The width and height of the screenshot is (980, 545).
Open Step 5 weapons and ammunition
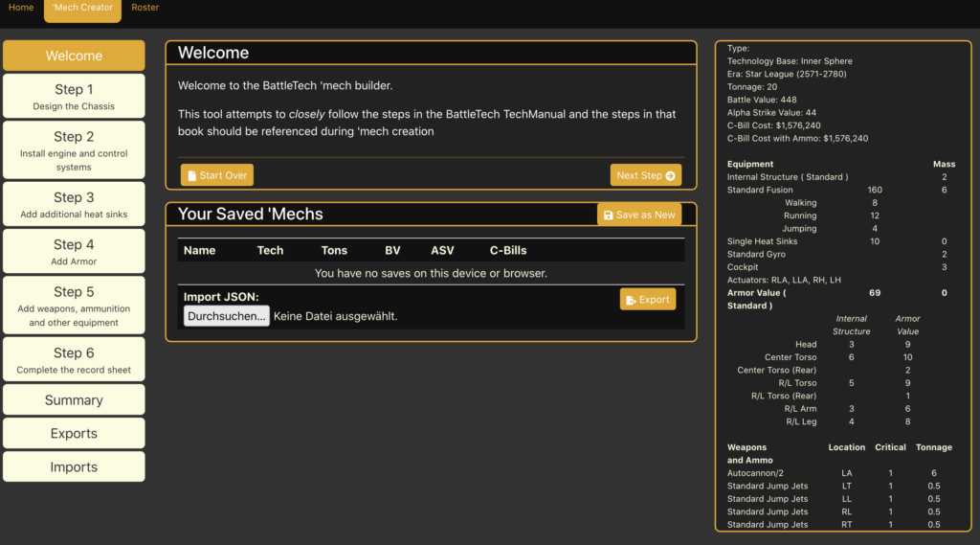tap(74, 306)
